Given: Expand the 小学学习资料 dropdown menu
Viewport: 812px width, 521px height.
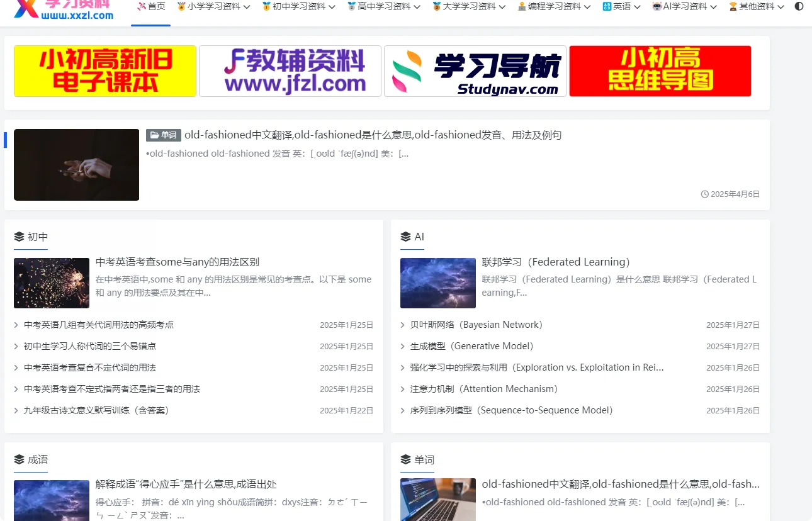Looking at the screenshot, I should pyautogui.click(x=213, y=7).
